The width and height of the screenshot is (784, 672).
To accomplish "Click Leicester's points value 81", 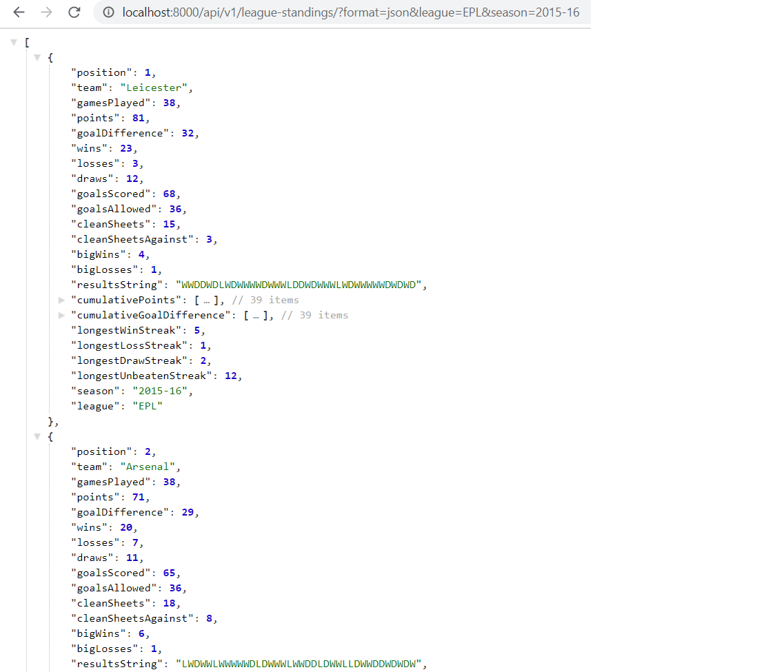I will point(138,119).
